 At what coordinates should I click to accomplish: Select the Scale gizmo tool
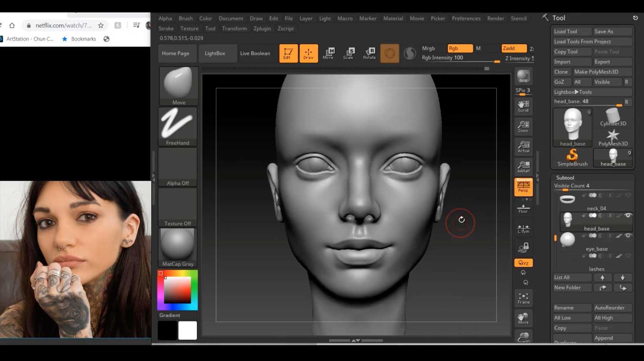(349, 53)
